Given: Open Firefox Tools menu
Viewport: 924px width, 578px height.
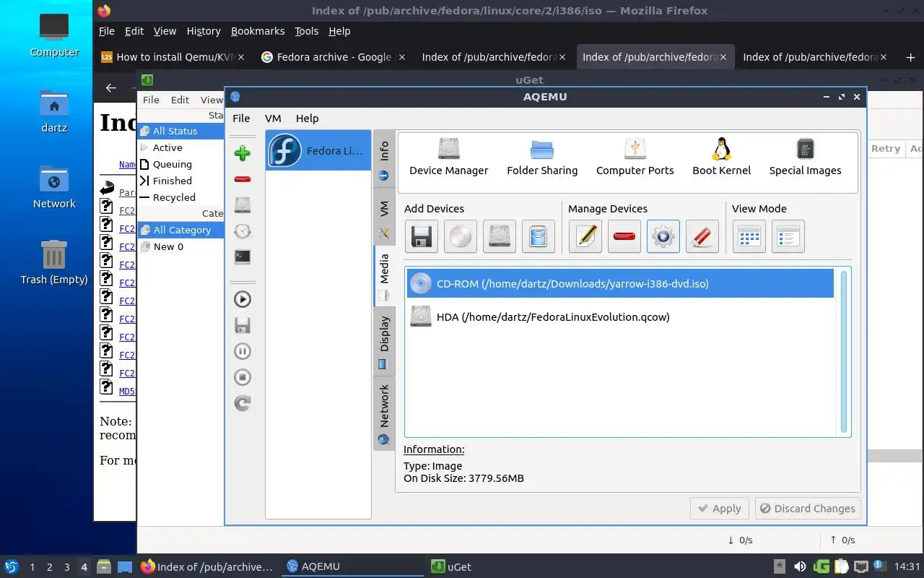Looking at the screenshot, I should [306, 31].
